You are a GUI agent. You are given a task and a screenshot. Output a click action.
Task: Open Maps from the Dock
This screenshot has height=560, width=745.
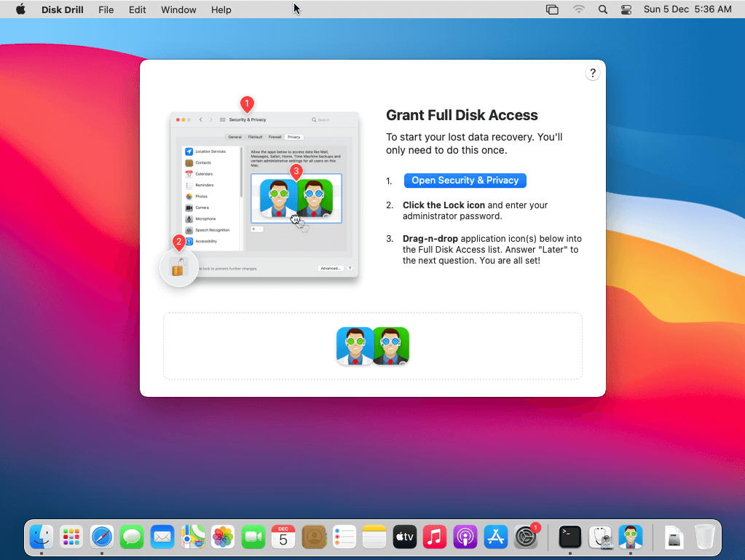pos(193,537)
